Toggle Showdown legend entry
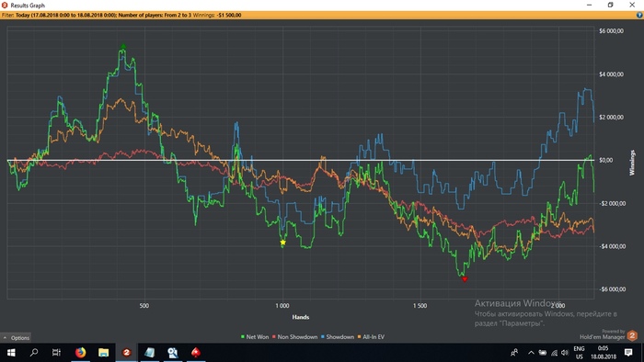644x362 pixels. [338, 337]
